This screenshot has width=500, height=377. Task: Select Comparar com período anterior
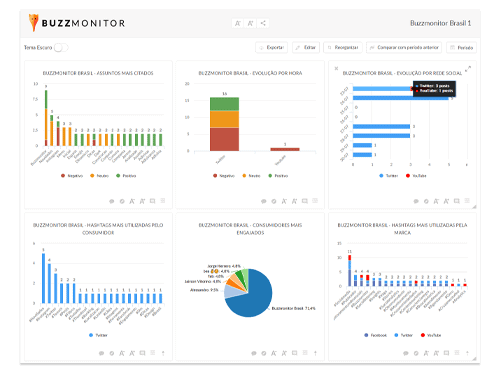pyautogui.click(x=404, y=48)
